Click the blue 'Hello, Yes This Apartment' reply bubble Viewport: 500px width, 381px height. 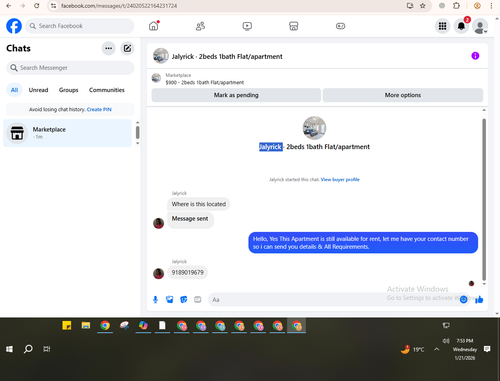(x=363, y=243)
